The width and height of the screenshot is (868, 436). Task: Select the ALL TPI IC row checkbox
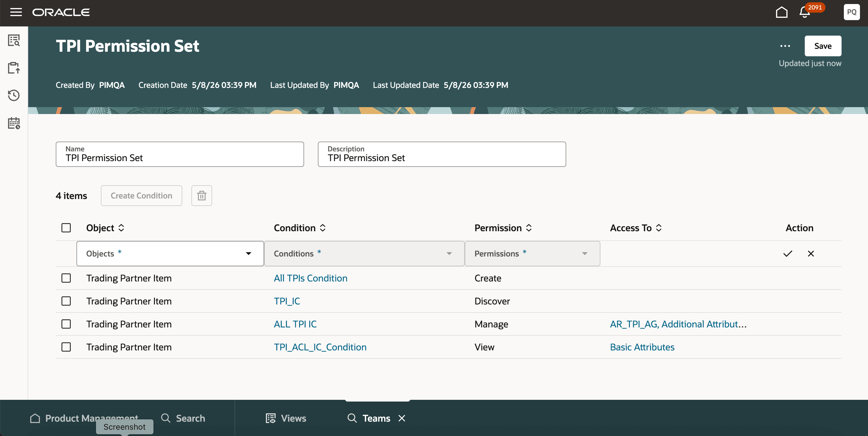66,324
